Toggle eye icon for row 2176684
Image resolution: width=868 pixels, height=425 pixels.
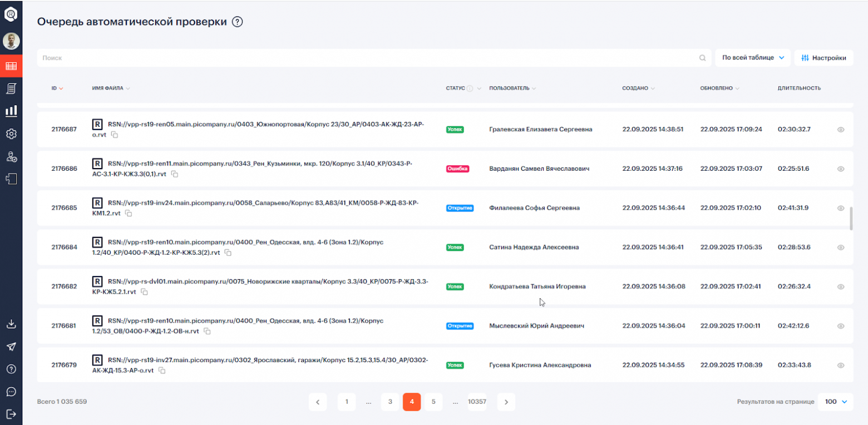[x=841, y=247]
